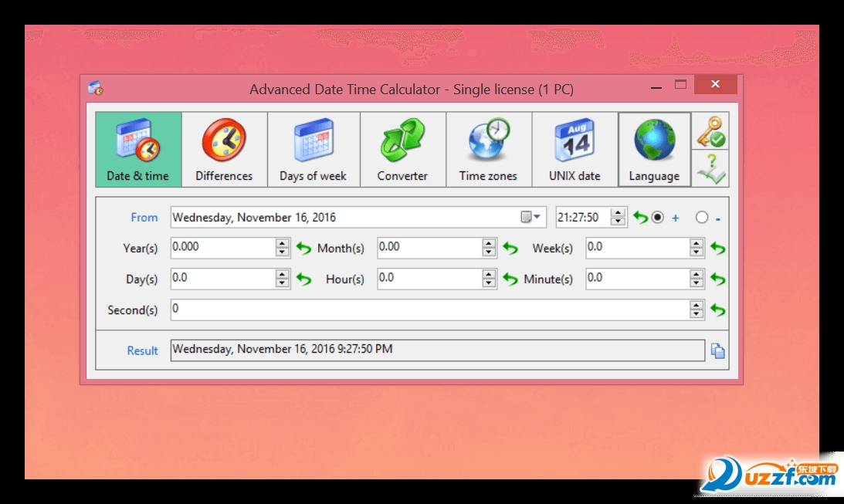Click the blue From label
The height and width of the screenshot is (504, 844).
[x=144, y=218]
